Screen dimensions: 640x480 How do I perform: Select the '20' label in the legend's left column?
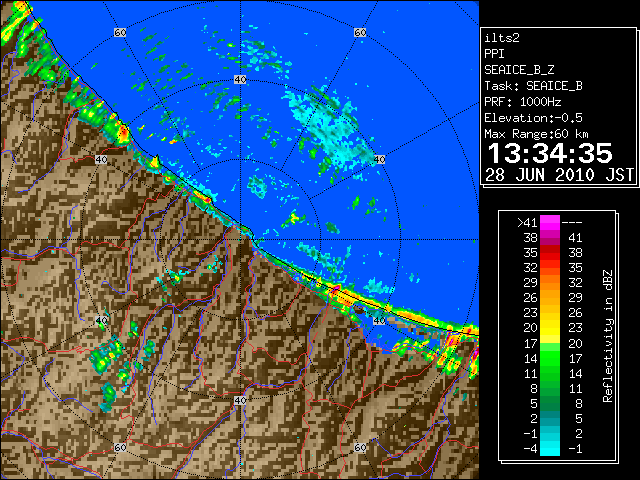(530, 328)
